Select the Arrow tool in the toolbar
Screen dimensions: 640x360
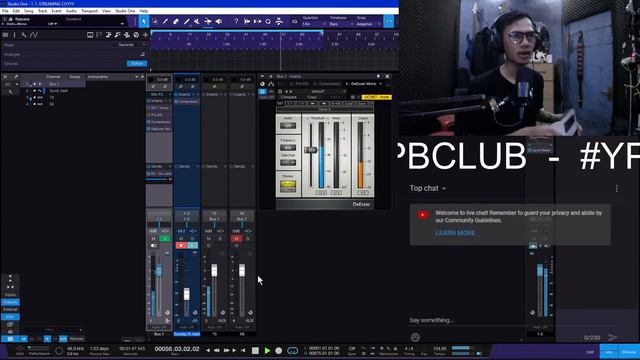(144, 22)
